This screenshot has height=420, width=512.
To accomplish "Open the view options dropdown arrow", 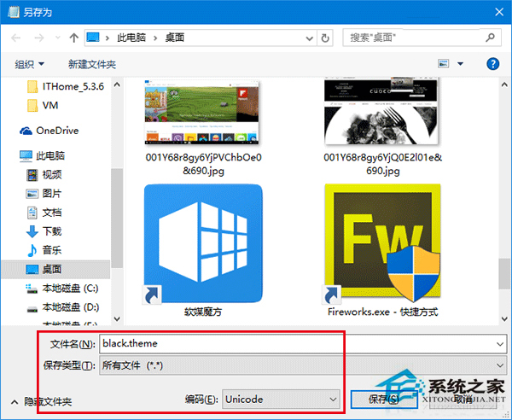I will click(461, 64).
